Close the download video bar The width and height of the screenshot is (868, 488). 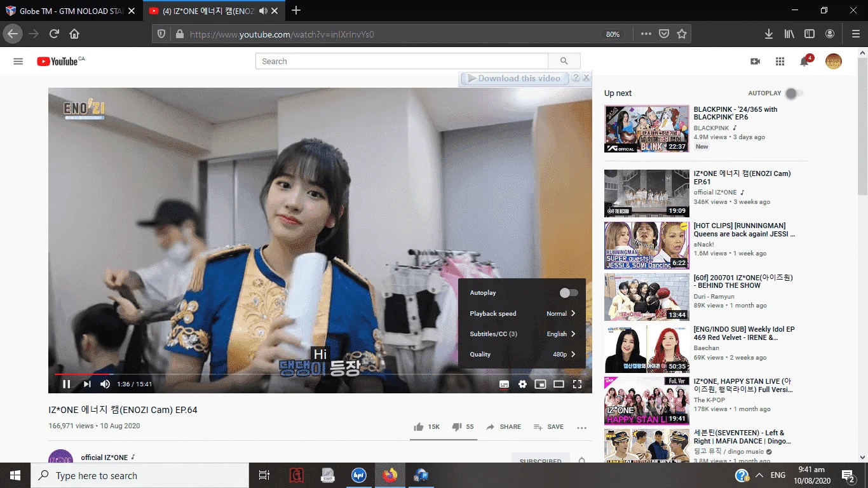click(587, 78)
